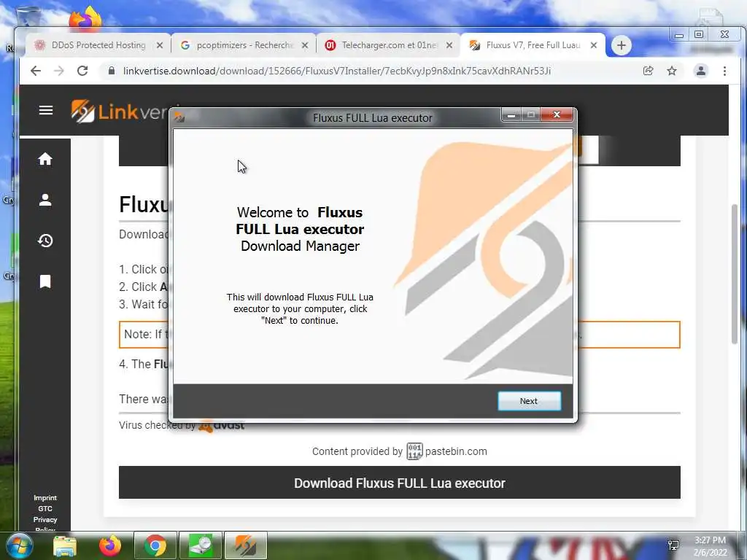Open the bookmark icon in Linkvertise sidebar
This screenshot has width=747, height=560.
click(x=45, y=281)
